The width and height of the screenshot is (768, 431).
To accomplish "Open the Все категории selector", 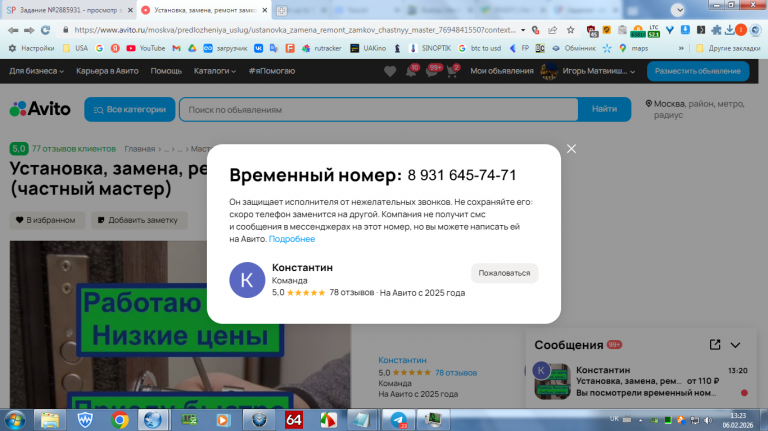I will coord(130,109).
